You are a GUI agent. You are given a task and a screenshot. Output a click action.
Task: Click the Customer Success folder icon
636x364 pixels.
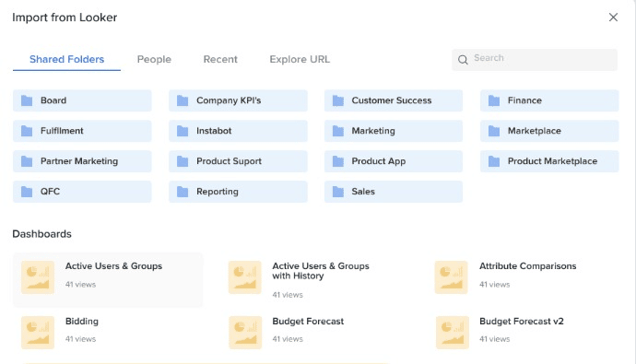(338, 100)
